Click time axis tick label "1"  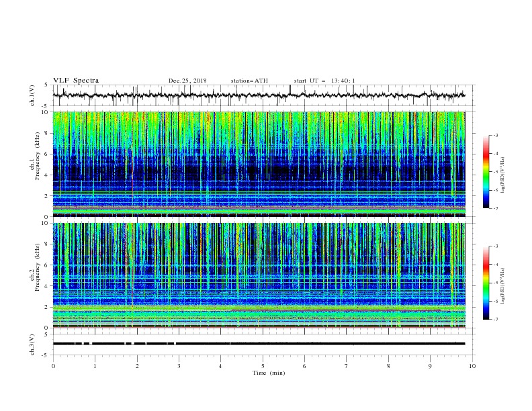[x=95, y=366]
